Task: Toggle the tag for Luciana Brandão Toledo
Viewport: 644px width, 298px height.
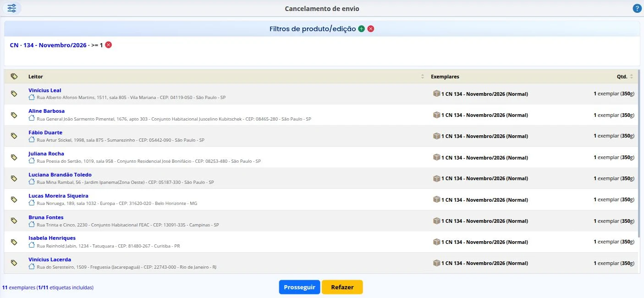Action: tap(14, 178)
